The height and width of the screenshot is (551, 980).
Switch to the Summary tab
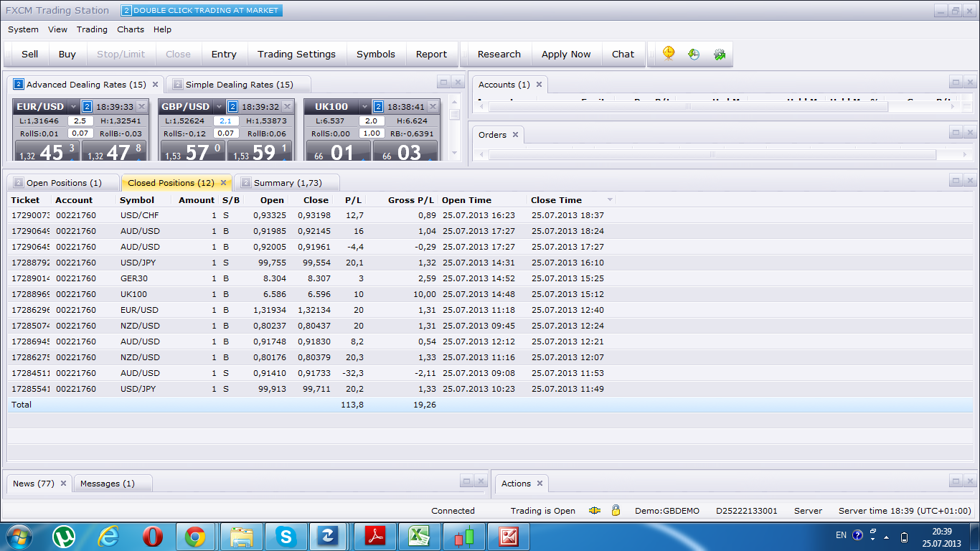tap(287, 183)
